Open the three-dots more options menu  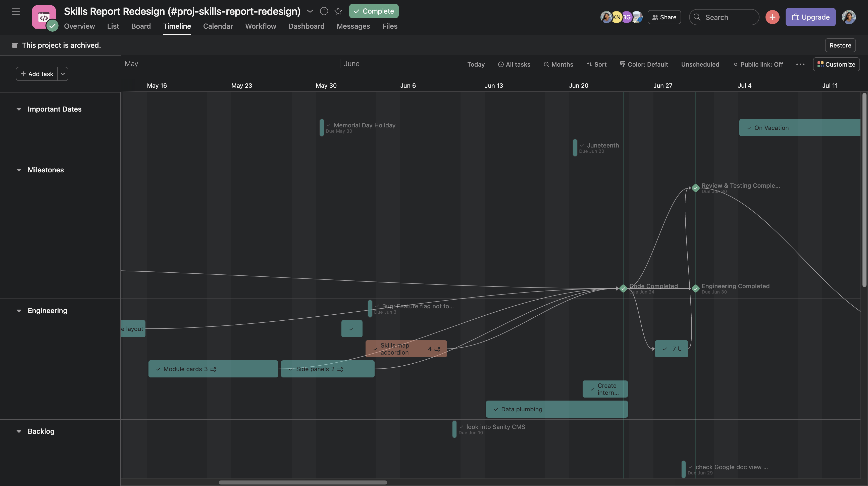tap(800, 64)
